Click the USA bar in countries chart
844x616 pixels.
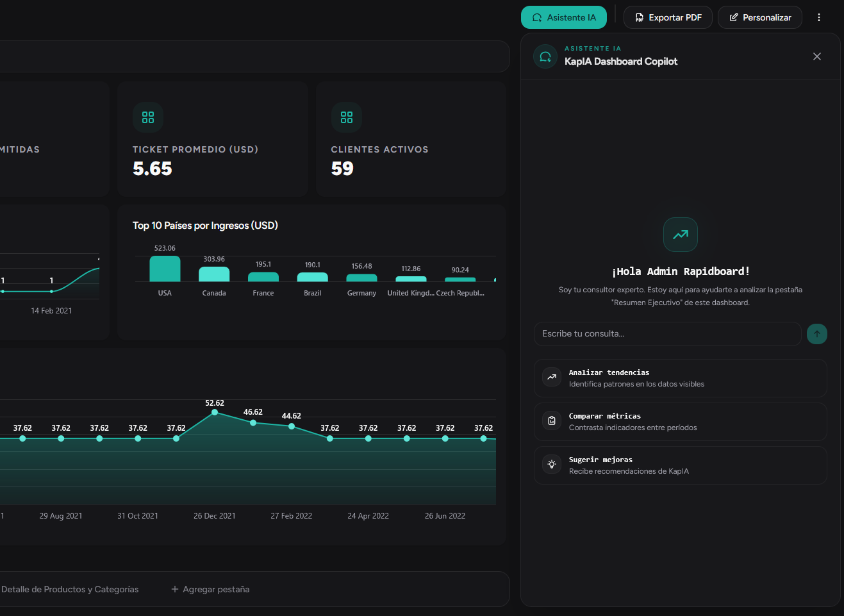point(165,269)
